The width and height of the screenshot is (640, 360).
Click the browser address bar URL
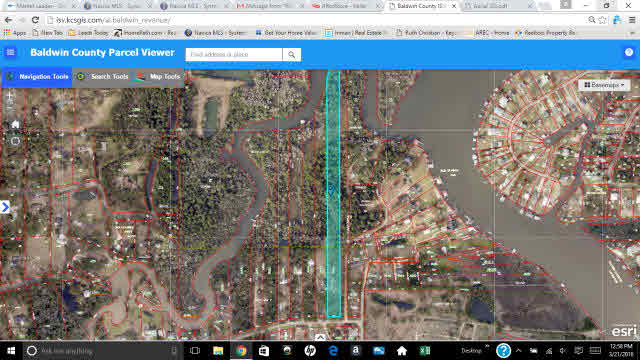113,20
